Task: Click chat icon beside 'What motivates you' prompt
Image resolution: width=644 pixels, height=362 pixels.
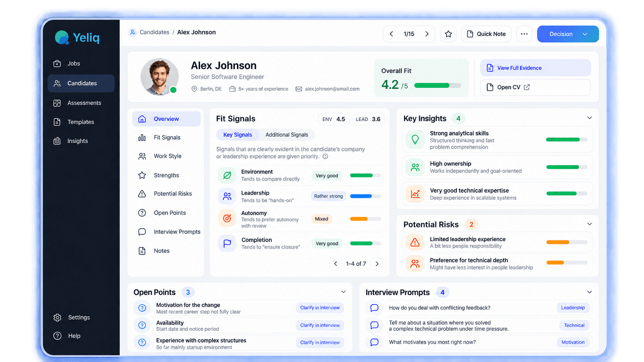Action: [374, 342]
